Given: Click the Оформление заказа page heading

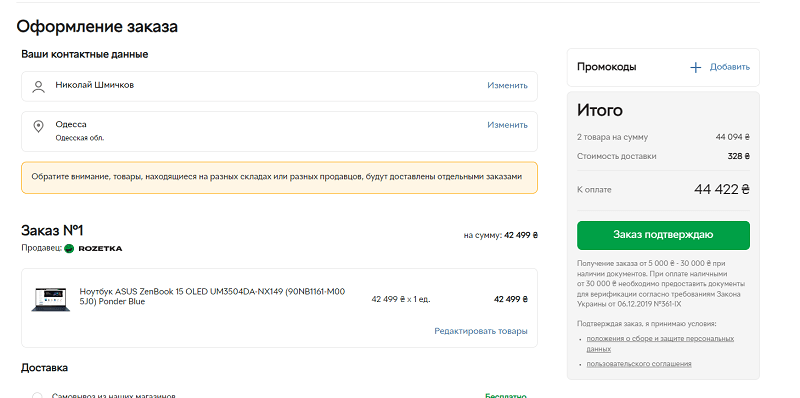Looking at the screenshot, I should click(97, 27).
